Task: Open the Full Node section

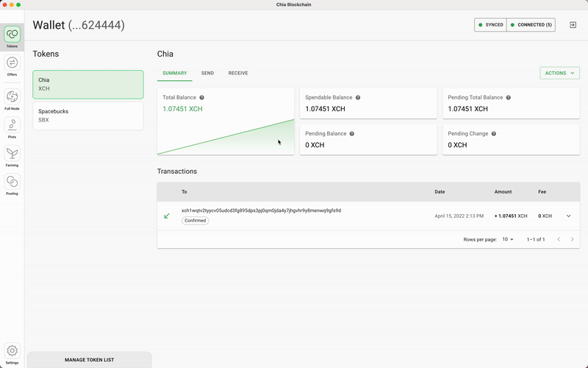Action: 12,97
